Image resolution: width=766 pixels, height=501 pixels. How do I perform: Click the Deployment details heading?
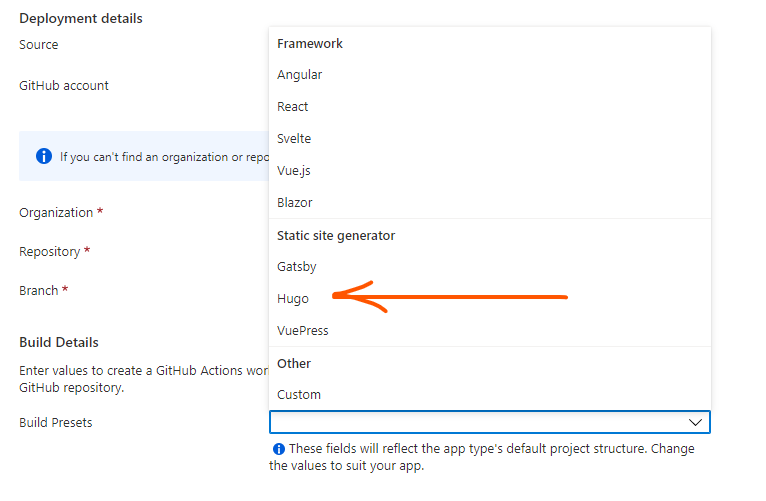[81, 19]
